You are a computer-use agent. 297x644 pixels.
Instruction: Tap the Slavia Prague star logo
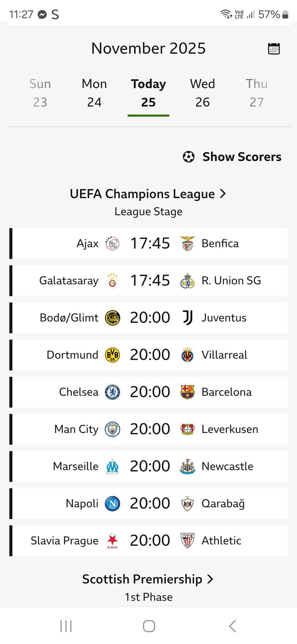[112, 540]
